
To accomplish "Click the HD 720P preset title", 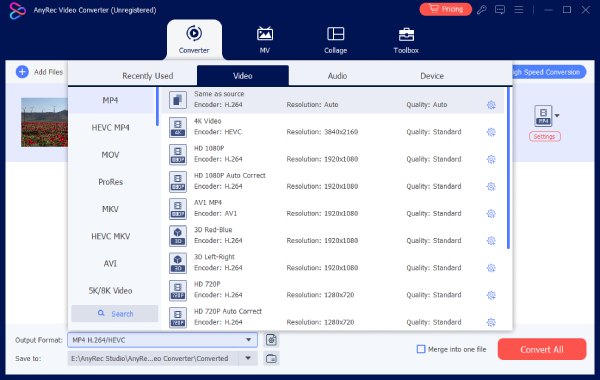I will (x=207, y=284).
